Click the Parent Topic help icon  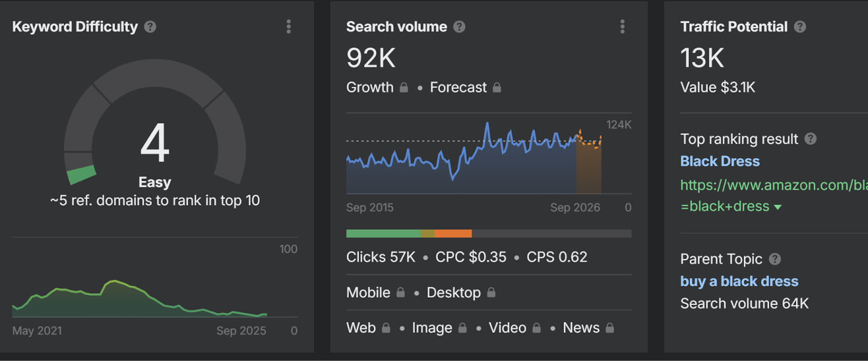coord(775,259)
